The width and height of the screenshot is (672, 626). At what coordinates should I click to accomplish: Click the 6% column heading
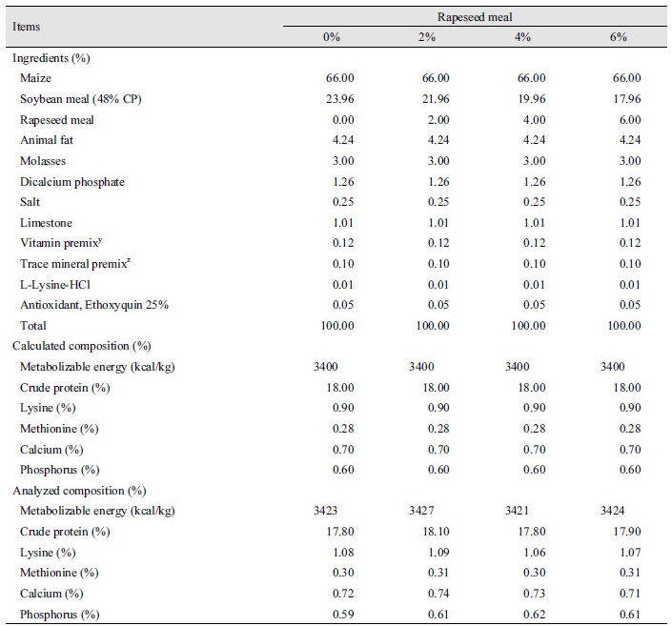(619, 37)
